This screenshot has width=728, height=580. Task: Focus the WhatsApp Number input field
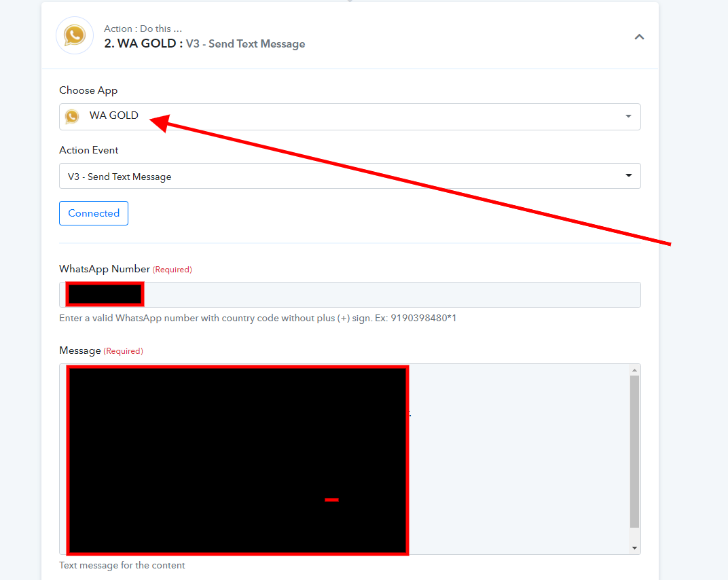click(x=350, y=294)
